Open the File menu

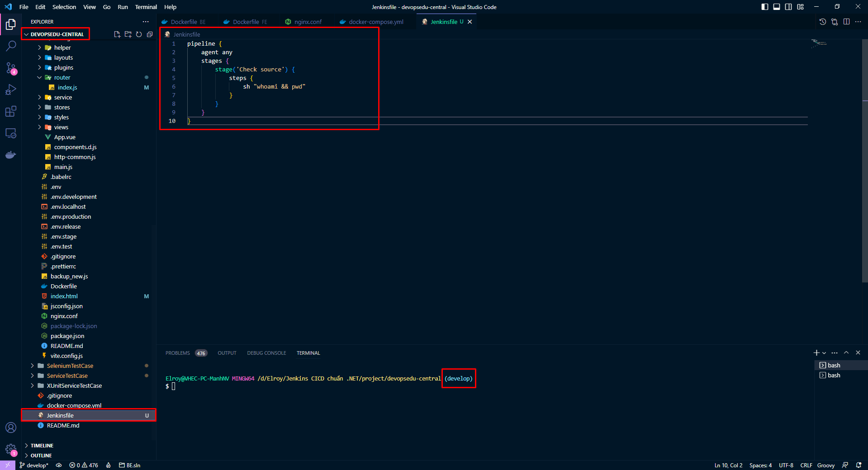click(x=24, y=7)
